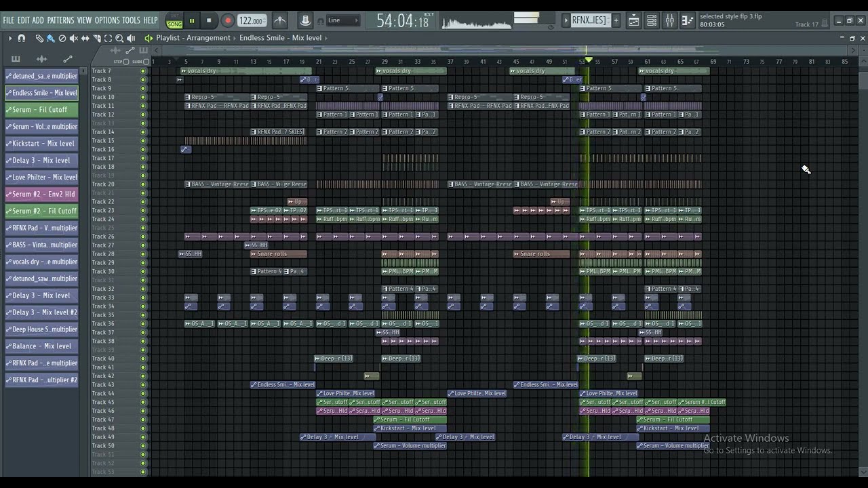Click the Record button

228,20
